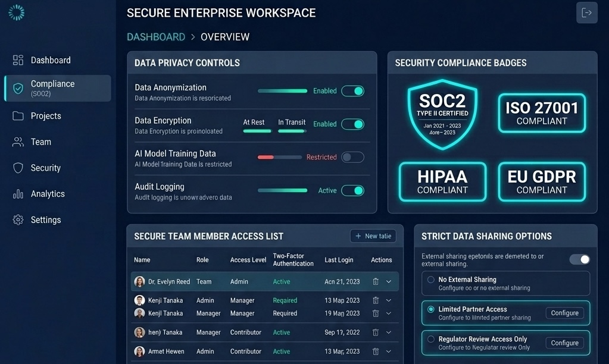Click the DASHBOARD breadcrumb link
Viewport: 609px width, 364px height.
coord(156,37)
